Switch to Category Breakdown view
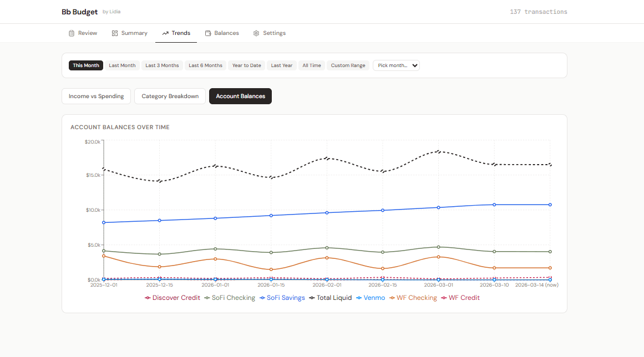Screen dimensions: 644x357 (170, 96)
